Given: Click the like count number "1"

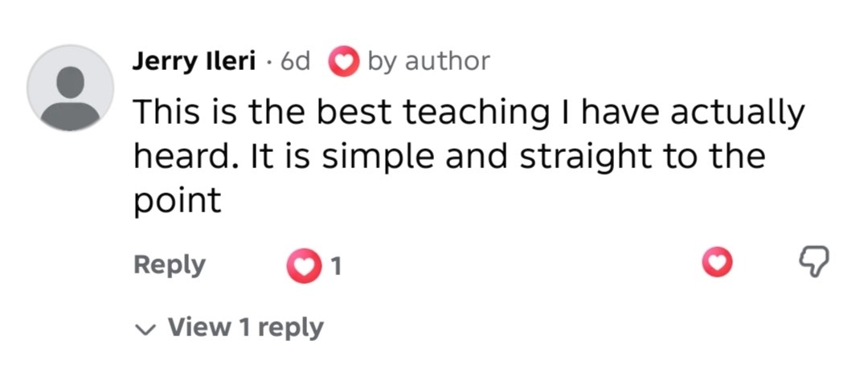Looking at the screenshot, I should pyautogui.click(x=335, y=267).
